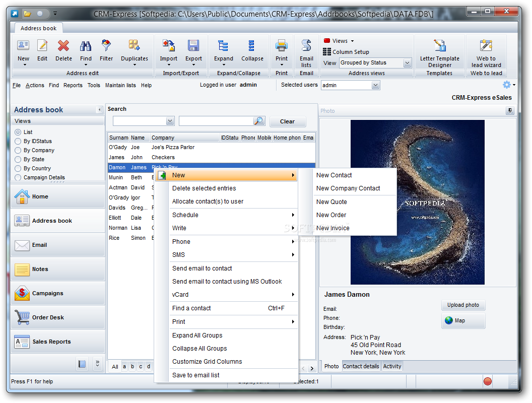Click the Collapse groups icon

(x=252, y=45)
